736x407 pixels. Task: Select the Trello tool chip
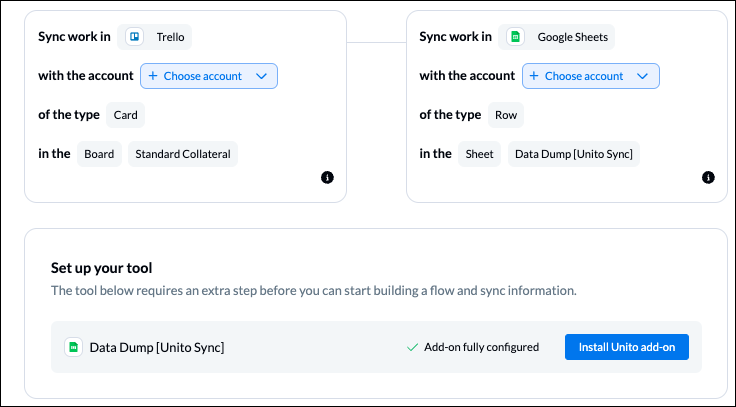tap(154, 37)
